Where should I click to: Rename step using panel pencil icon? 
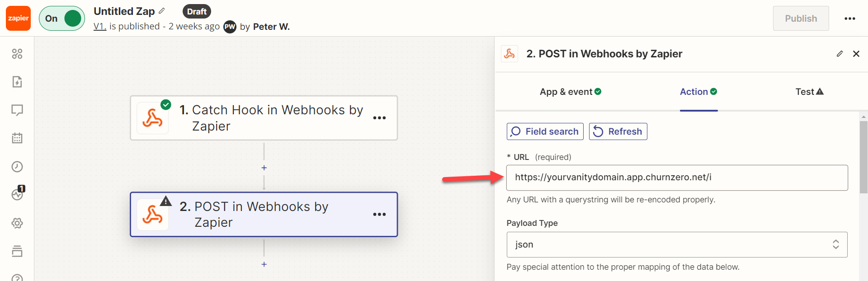[x=840, y=54]
